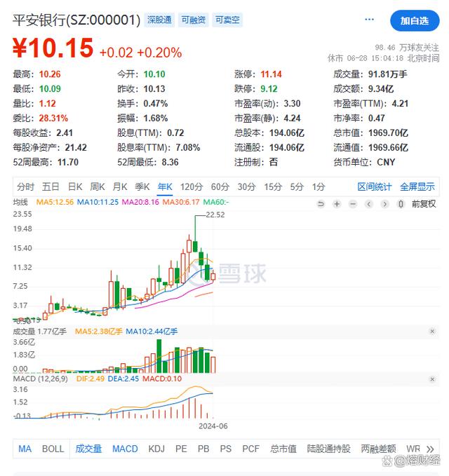Toggle the WR indicator
449x476 pixels.
(x=413, y=449)
